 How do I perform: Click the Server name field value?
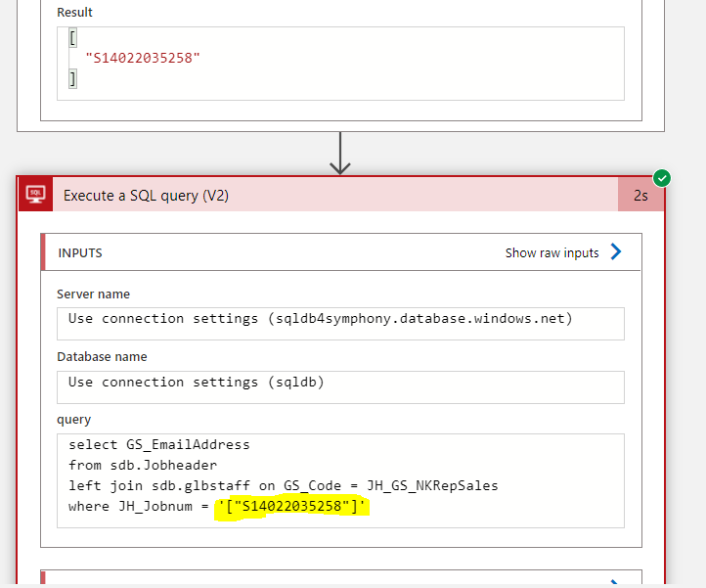coord(340,324)
